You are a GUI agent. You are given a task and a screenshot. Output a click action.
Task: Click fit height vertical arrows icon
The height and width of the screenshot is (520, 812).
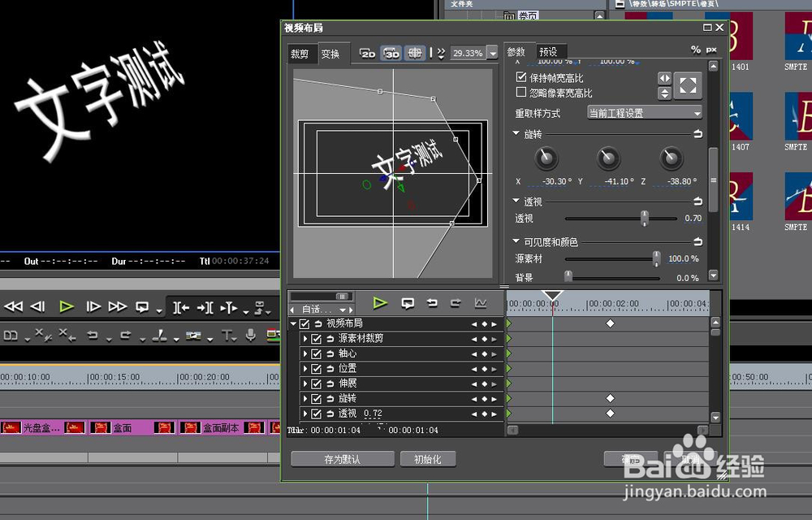click(664, 93)
